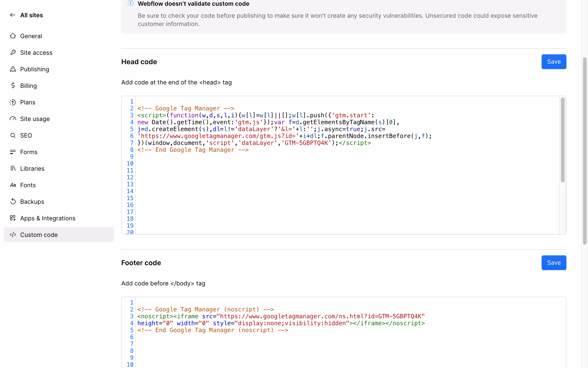This screenshot has height=368, width=588.
Task: Click the ns.html iframe src URL in Footer code
Action: point(320,316)
